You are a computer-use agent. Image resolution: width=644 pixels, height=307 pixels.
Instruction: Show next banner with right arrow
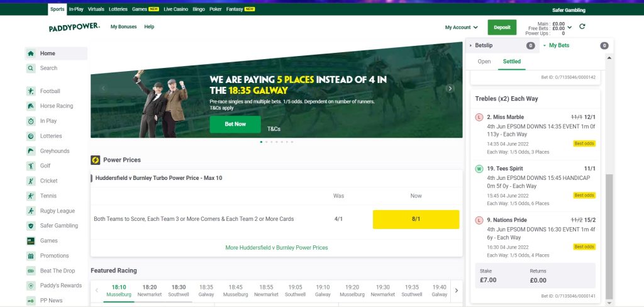[x=450, y=88]
